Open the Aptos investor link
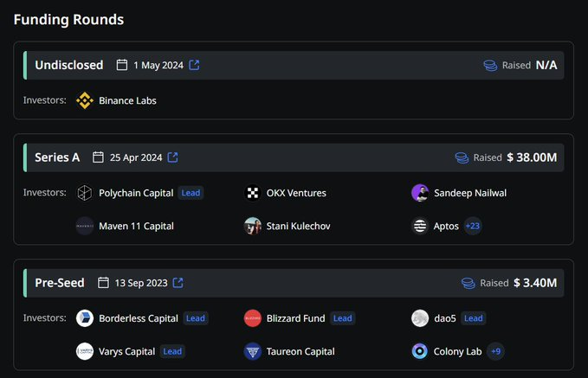Screen dimensions: 588x378 (x=446, y=227)
